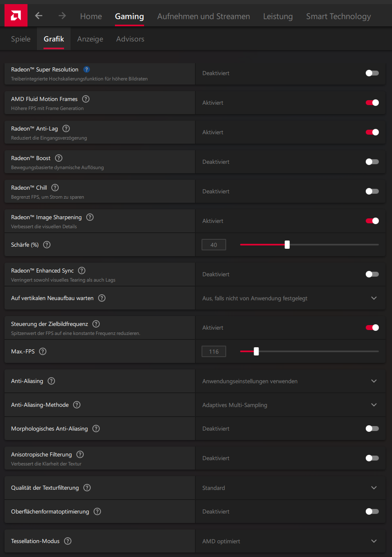Toggle Morphologisches Anti-Aliasing on
Screen dimensions: 392x557
tap(372, 429)
